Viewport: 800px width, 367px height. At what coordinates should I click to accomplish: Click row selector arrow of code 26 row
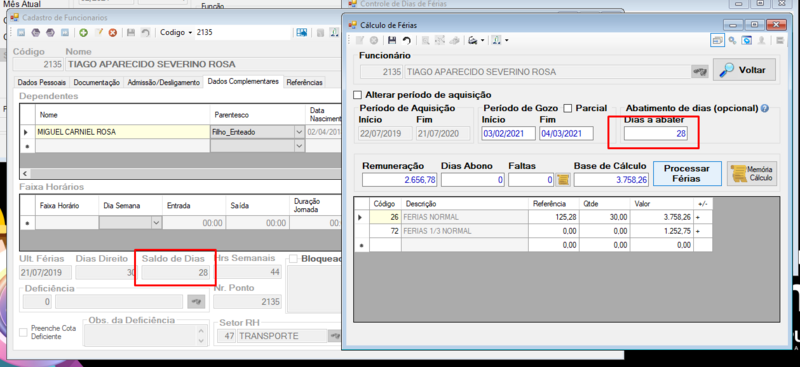coord(362,217)
